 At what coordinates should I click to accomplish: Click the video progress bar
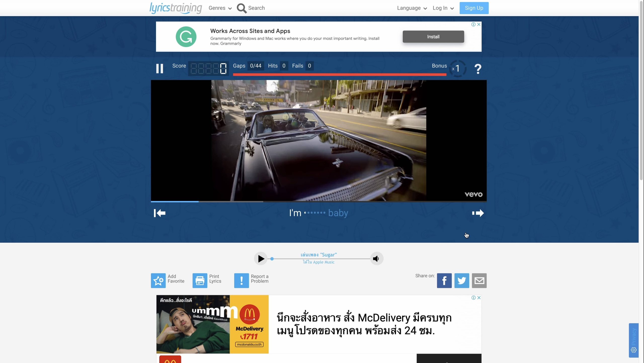tap(318, 201)
